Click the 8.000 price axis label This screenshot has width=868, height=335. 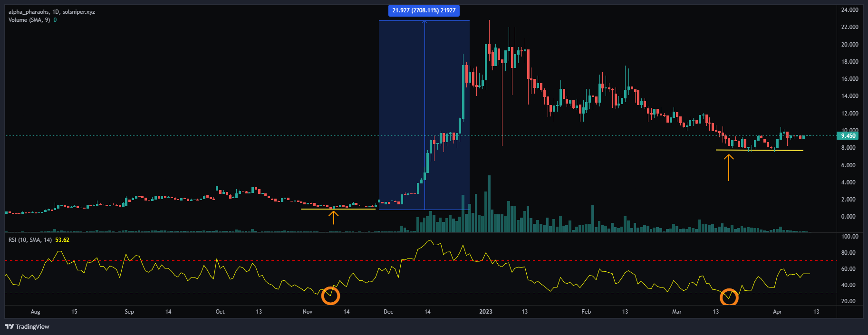click(848, 148)
